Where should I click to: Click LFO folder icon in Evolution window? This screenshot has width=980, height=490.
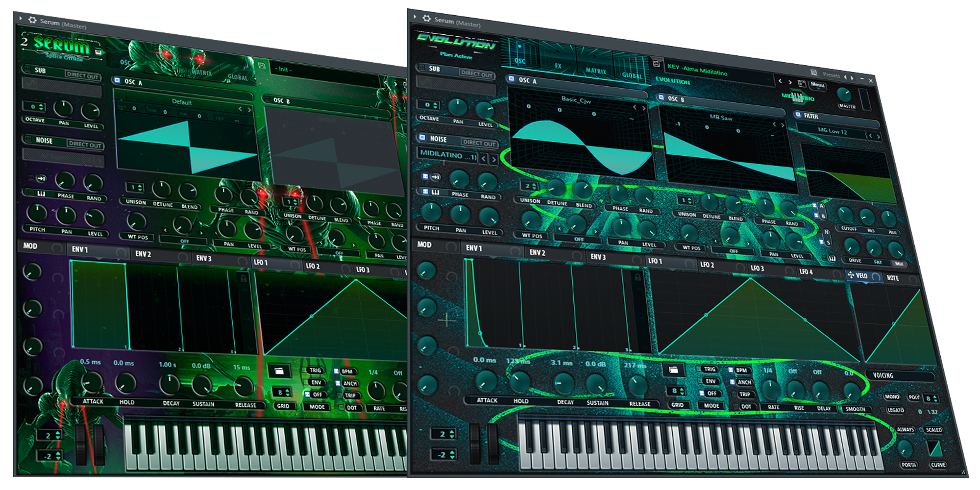coord(673,370)
